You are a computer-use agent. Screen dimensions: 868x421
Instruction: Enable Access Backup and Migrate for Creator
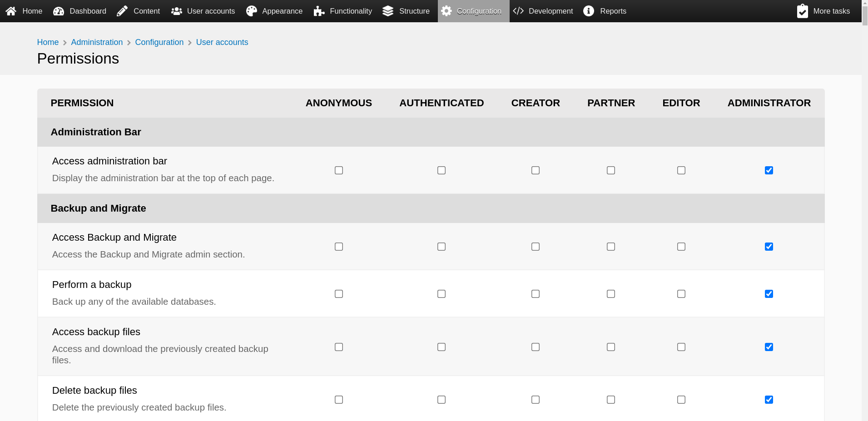[x=536, y=247]
